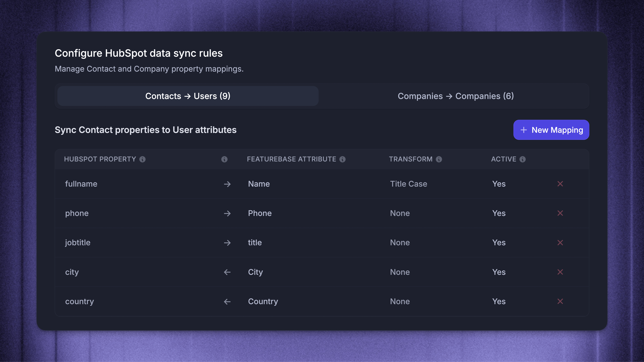The height and width of the screenshot is (362, 644).
Task: Click the FEATUREBASE ATTRIBUTE column header
Action: pyautogui.click(x=292, y=159)
